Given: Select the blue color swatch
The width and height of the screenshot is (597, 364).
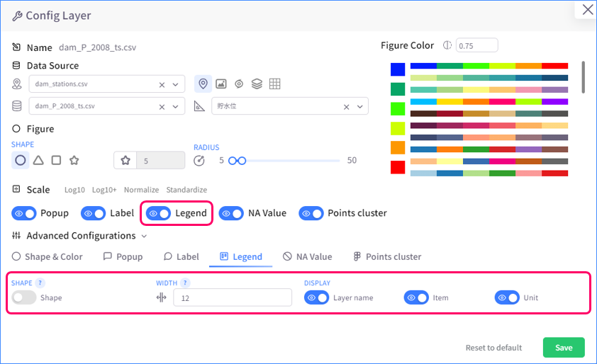Looking at the screenshot, I should (x=398, y=69).
